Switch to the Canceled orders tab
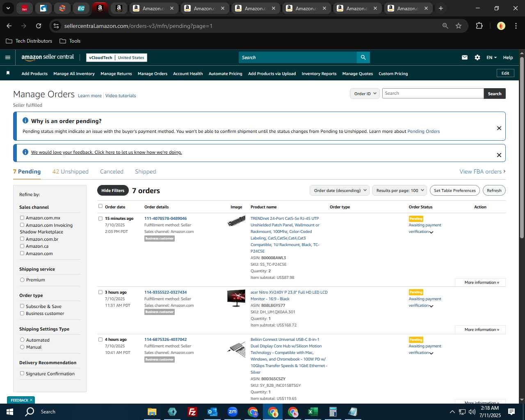This screenshot has height=420, width=525. [x=112, y=171]
